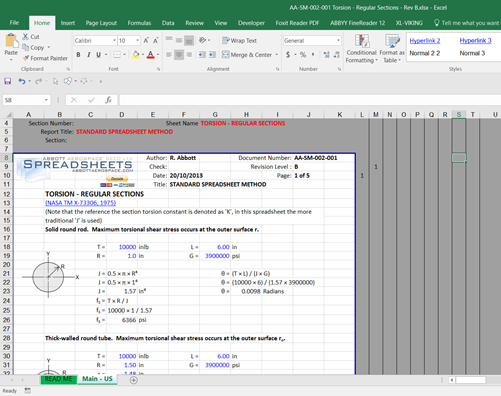The height and width of the screenshot is (396, 501).
Task: Switch to the Page Layout tab
Action: tap(101, 23)
